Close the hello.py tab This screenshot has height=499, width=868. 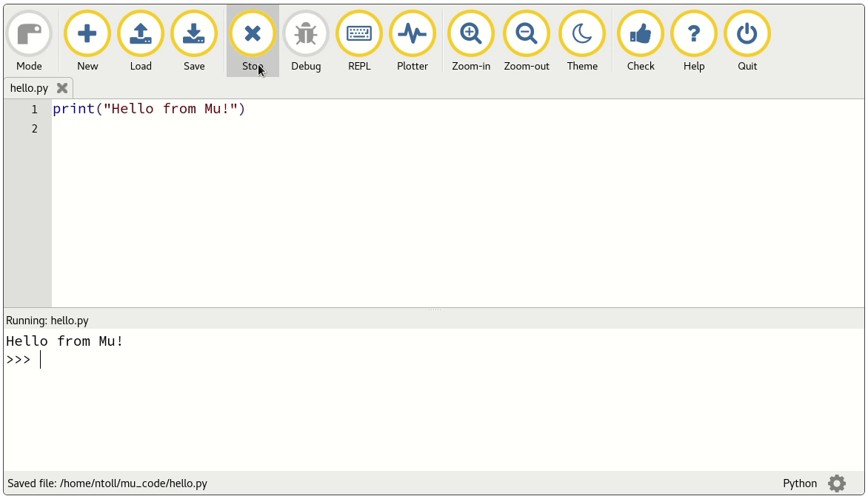click(x=62, y=88)
